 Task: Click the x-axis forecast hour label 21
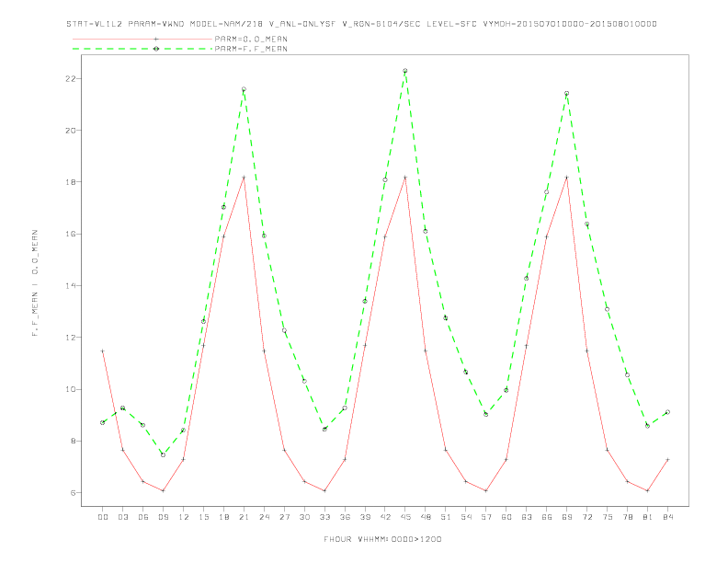[244, 517]
